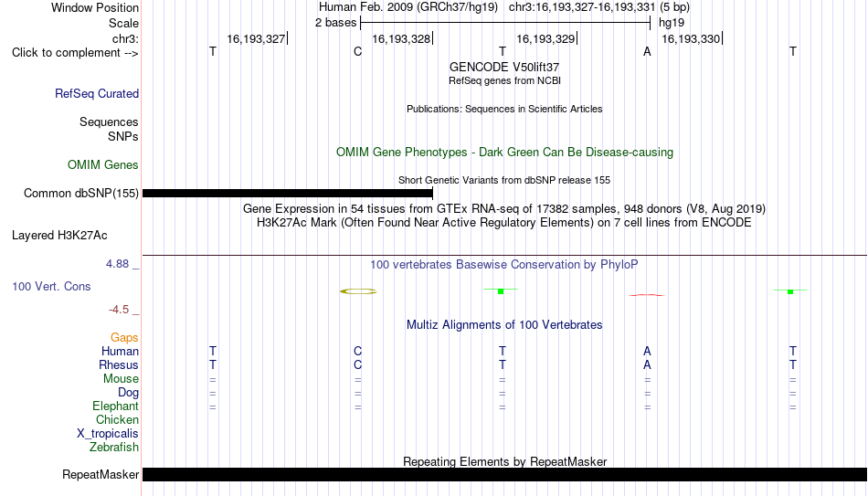The image size is (868, 496).
Task: Click 'Publications: Sequences in Scientific Articles' title
Action: pos(504,109)
